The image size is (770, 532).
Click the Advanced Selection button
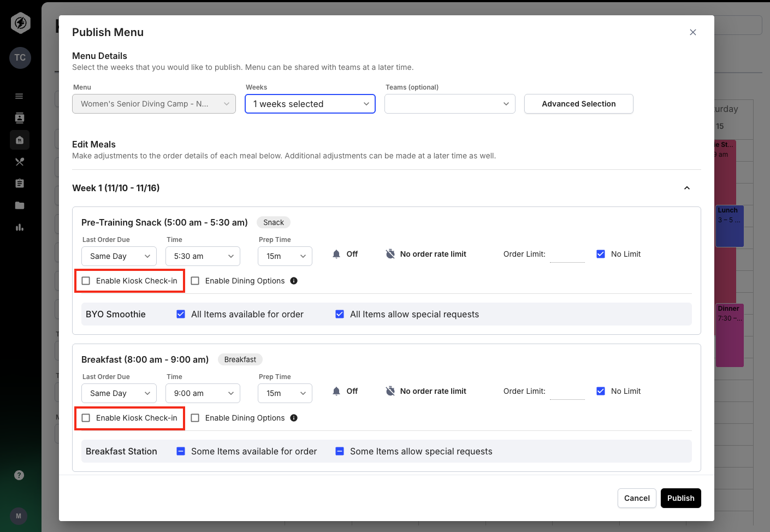579,104
